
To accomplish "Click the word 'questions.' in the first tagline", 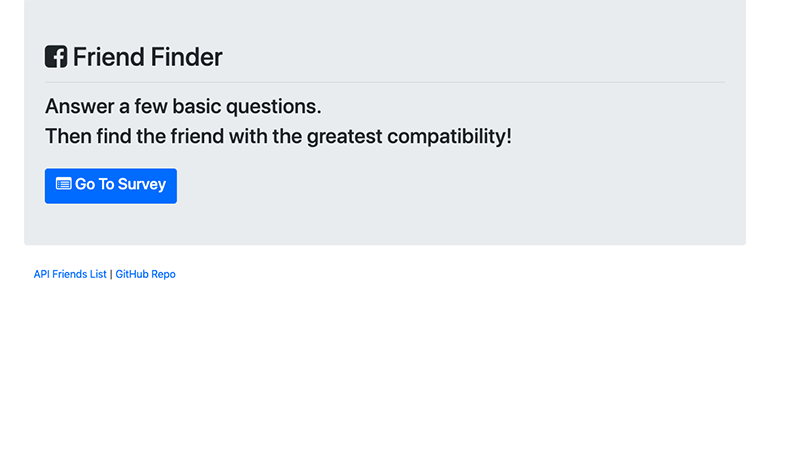I will pyautogui.click(x=273, y=106).
